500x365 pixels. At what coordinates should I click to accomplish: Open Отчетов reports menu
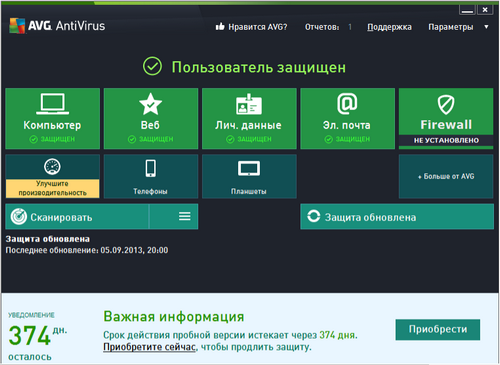pos(328,27)
